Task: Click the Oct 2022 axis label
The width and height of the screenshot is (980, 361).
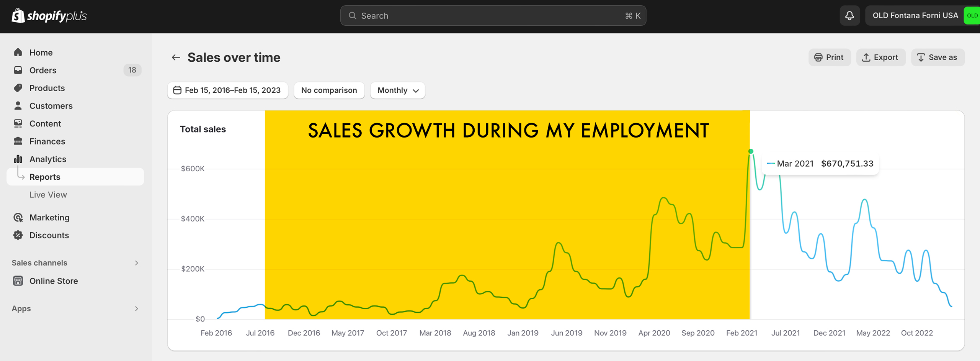Action: (x=917, y=333)
